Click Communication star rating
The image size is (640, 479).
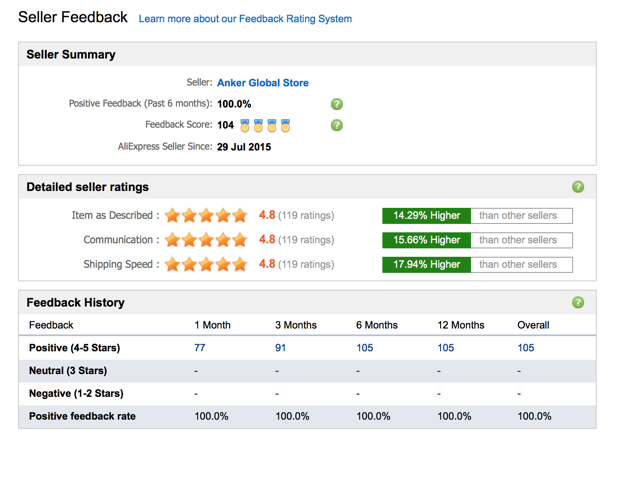pos(206,240)
